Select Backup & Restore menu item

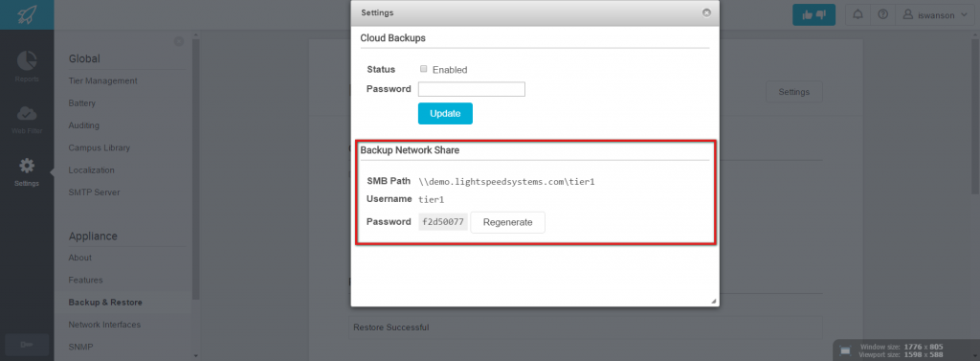point(105,303)
